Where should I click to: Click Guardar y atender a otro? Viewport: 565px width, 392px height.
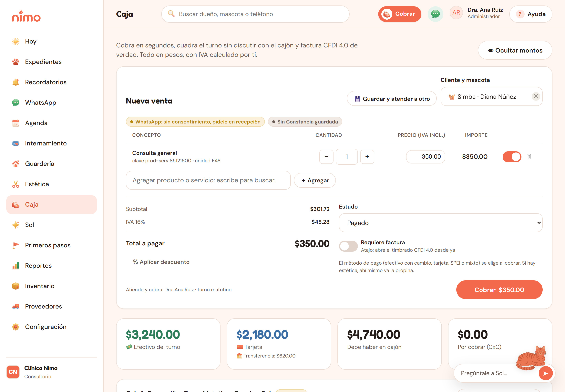(x=392, y=99)
